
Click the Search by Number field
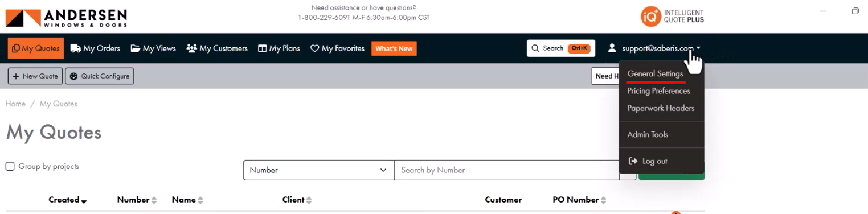coord(507,170)
